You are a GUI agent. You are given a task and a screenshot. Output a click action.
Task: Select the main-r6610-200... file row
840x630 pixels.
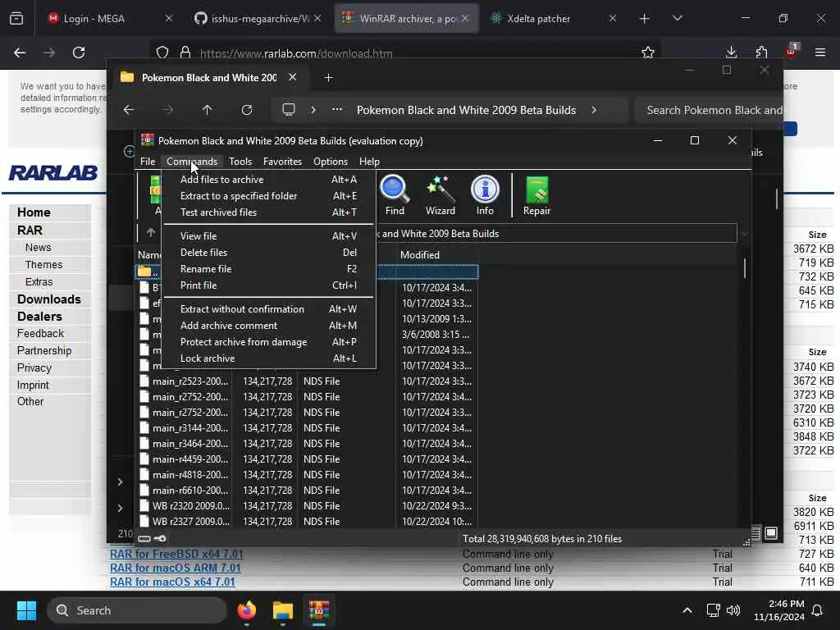click(307, 491)
